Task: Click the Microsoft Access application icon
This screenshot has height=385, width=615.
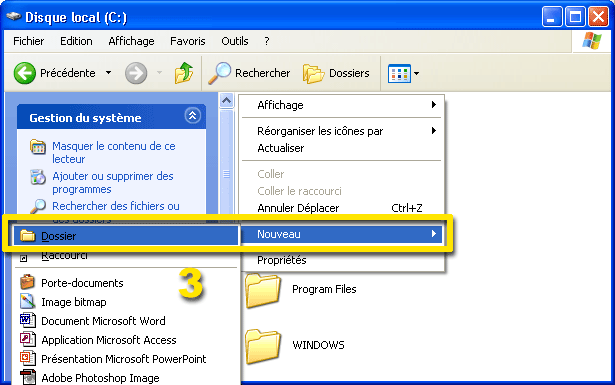Action: (27, 339)
